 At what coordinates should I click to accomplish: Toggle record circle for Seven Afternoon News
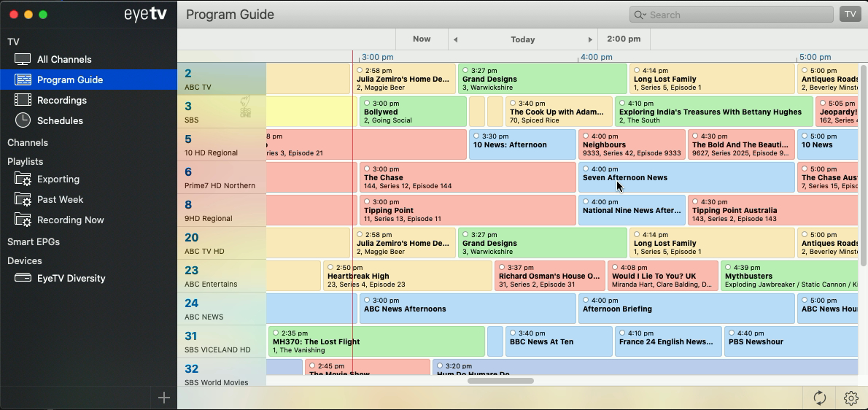(586, 169)
